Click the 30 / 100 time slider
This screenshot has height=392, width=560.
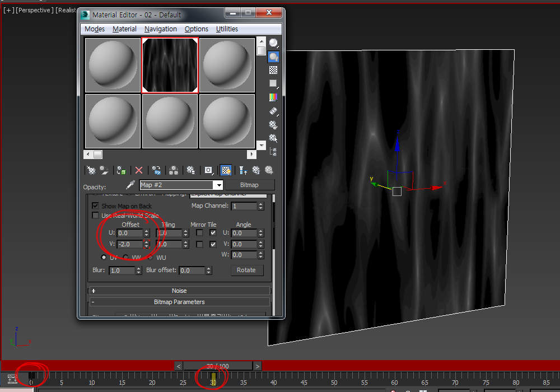[218, 366]
